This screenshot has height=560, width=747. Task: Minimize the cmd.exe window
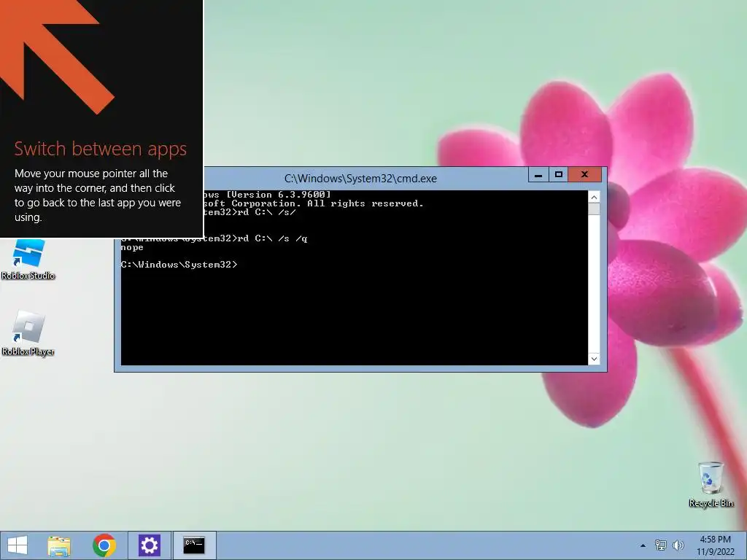[538, 175]
